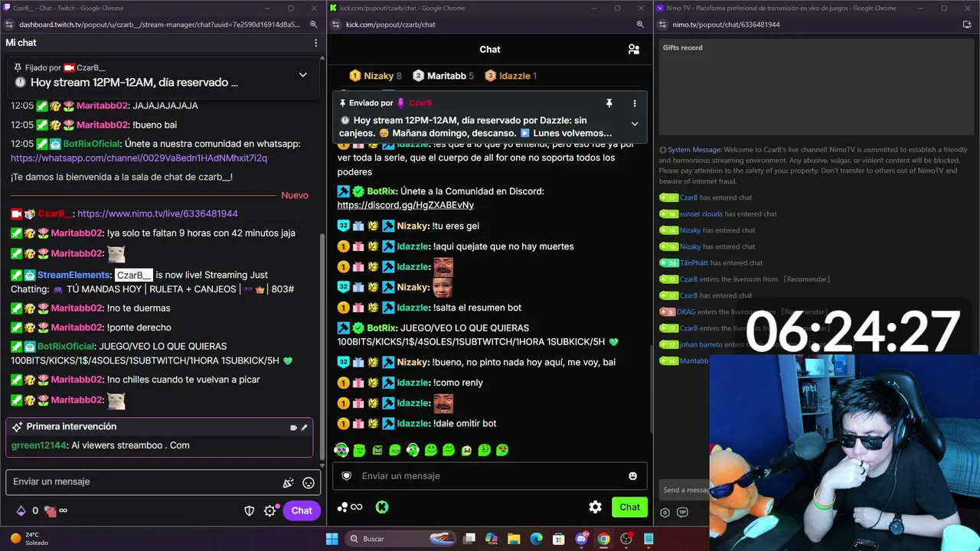The width and height of the screenshot is (980, 551).
Task: Open Kick pinned message three-dot menu
Action: point(634,103)
